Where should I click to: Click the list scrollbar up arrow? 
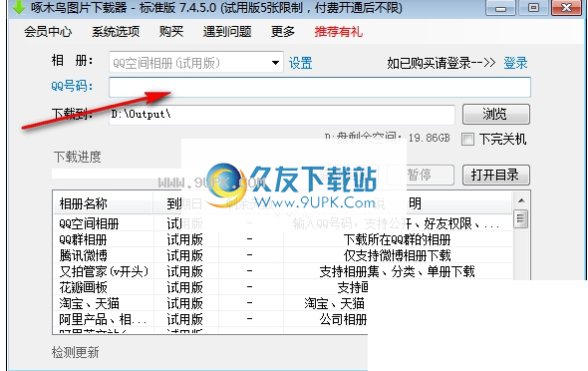coord(521,200)
